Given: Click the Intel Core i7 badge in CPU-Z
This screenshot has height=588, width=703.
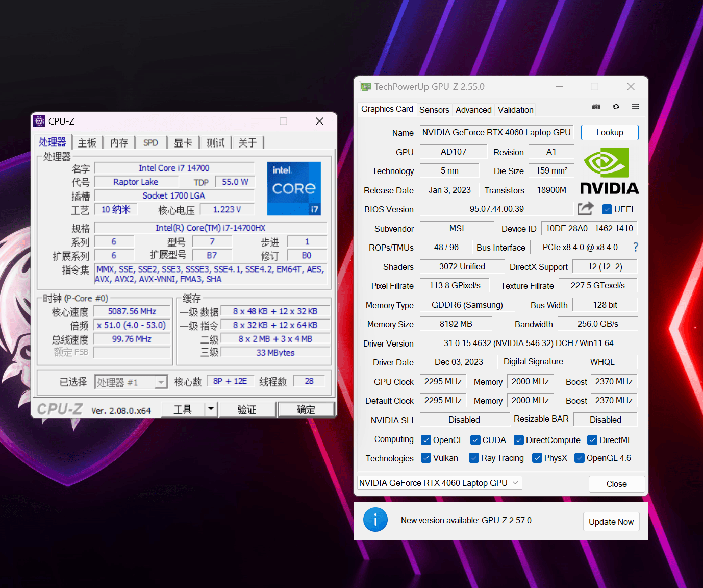Looking at the screenshot, I should tap(294, 188).
